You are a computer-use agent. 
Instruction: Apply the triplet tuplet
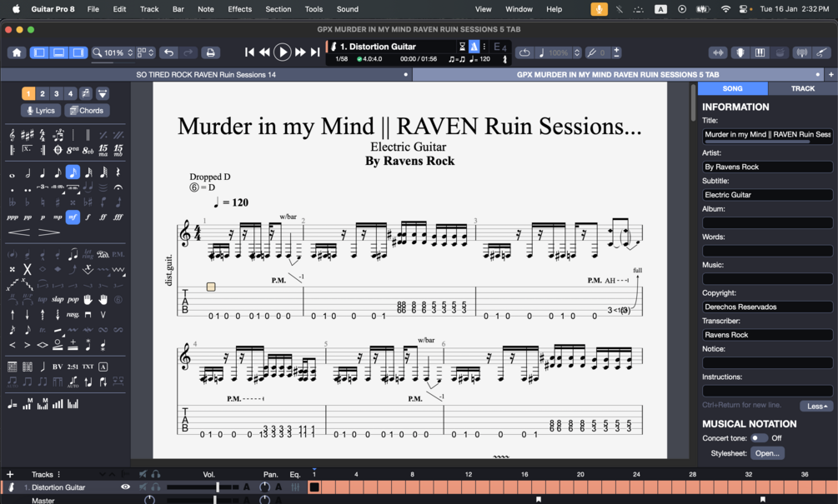[43, 187]
